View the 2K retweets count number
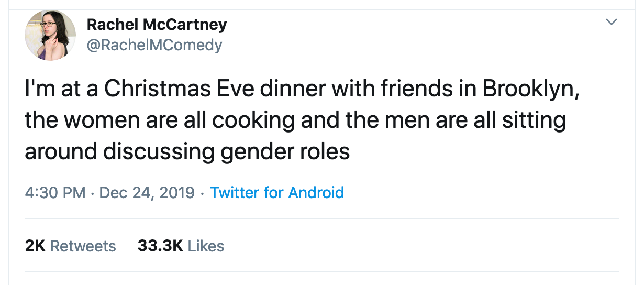644x285 pixels. [x=35, y=246]
